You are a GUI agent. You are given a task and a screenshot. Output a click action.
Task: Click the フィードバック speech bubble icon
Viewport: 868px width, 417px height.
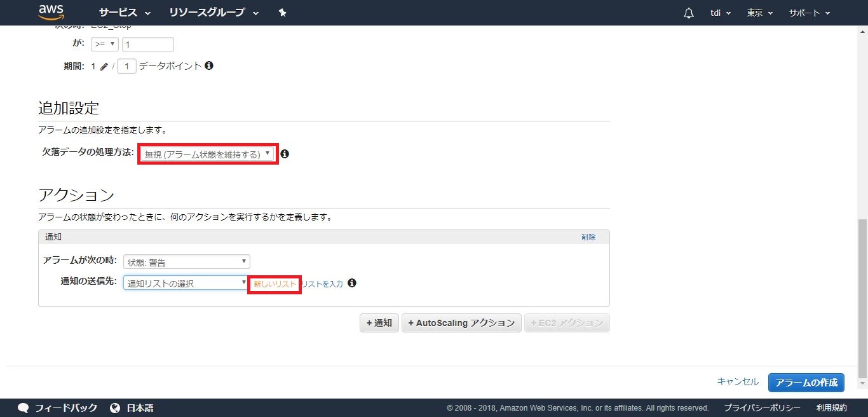pyautogui.click(x=24, y=408)
